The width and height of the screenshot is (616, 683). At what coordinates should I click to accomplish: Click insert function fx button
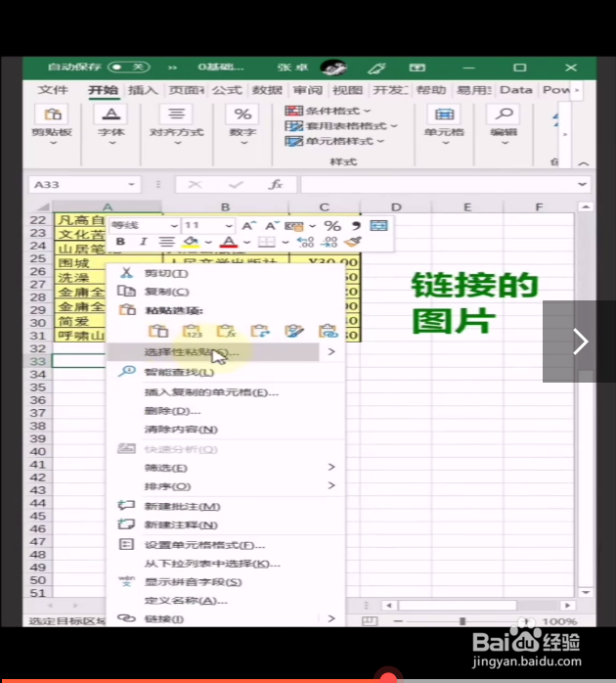coord(276,185)
